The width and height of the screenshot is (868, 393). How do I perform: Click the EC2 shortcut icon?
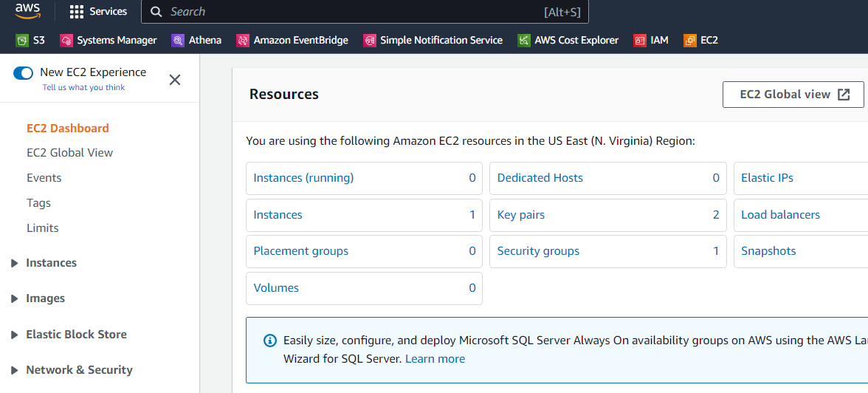689,40
